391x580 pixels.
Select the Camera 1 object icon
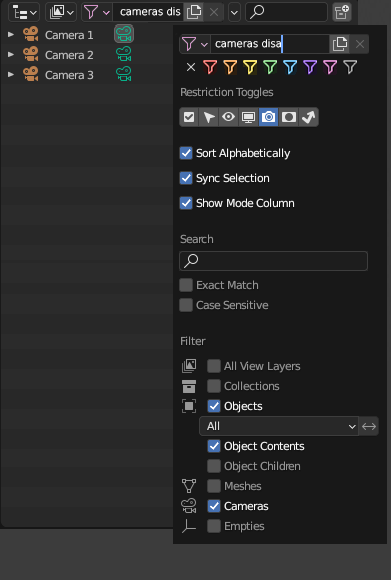click(x=31, y=34)
